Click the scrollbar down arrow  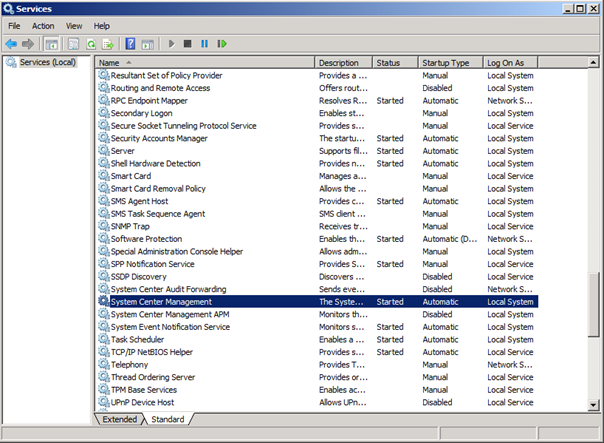(593, 405)
